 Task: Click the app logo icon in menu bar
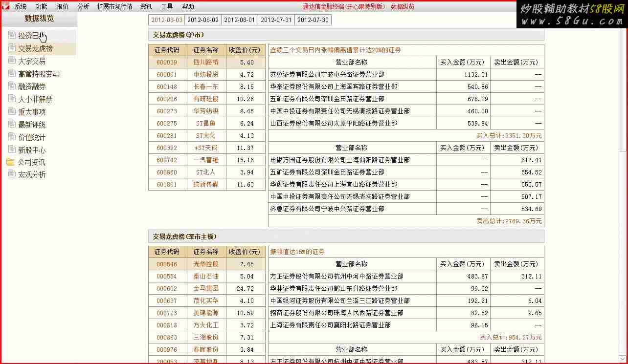click(x=5, y=6)
